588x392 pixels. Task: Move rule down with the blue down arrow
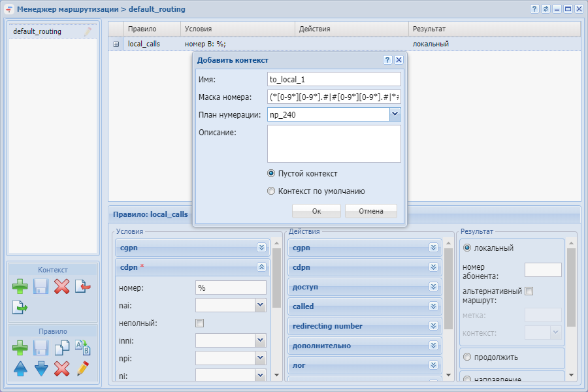click(x=41, y=368)
